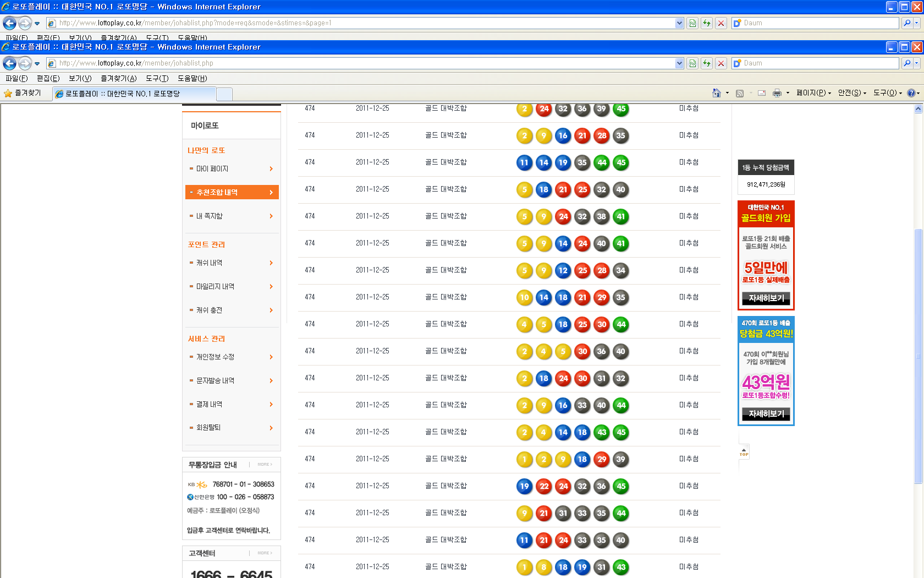
Task: Click the Read Mail envelope icon
Action: pos(762,93)
